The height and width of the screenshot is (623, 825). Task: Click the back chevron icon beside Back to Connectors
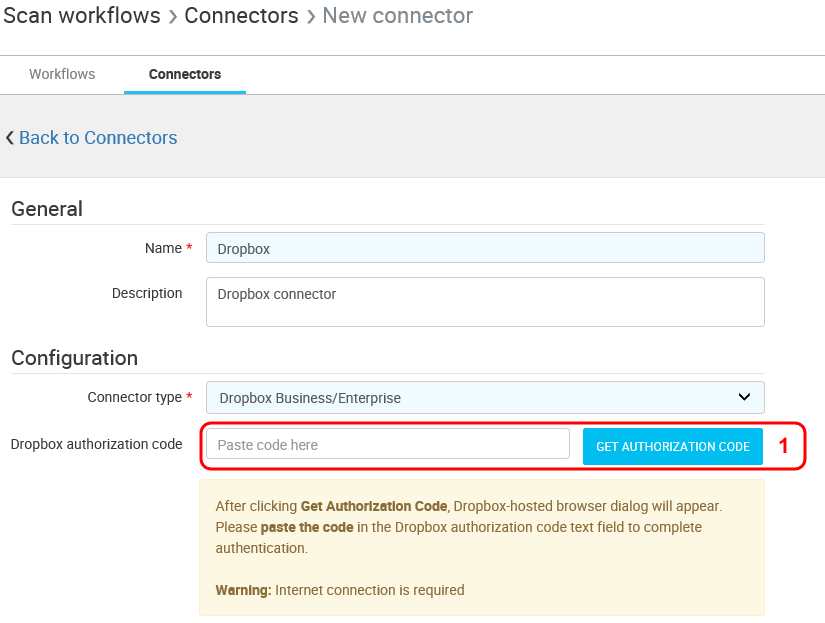(x=10, y=138)
